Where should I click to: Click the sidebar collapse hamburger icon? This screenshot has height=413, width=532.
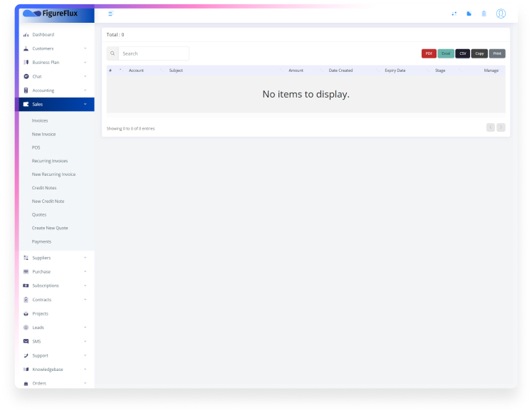click(x=110, y=14)
